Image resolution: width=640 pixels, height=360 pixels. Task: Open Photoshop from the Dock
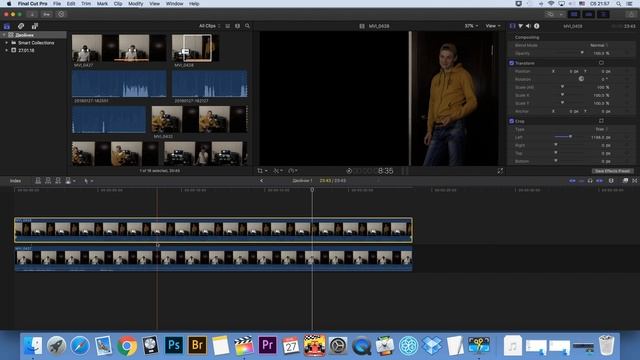[173, 346]
